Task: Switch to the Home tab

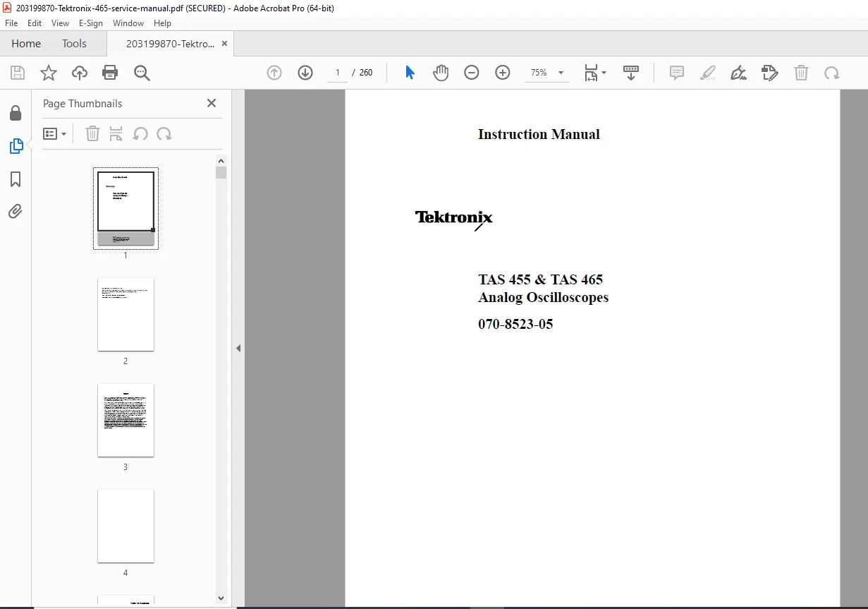Action: pos(26,44)
